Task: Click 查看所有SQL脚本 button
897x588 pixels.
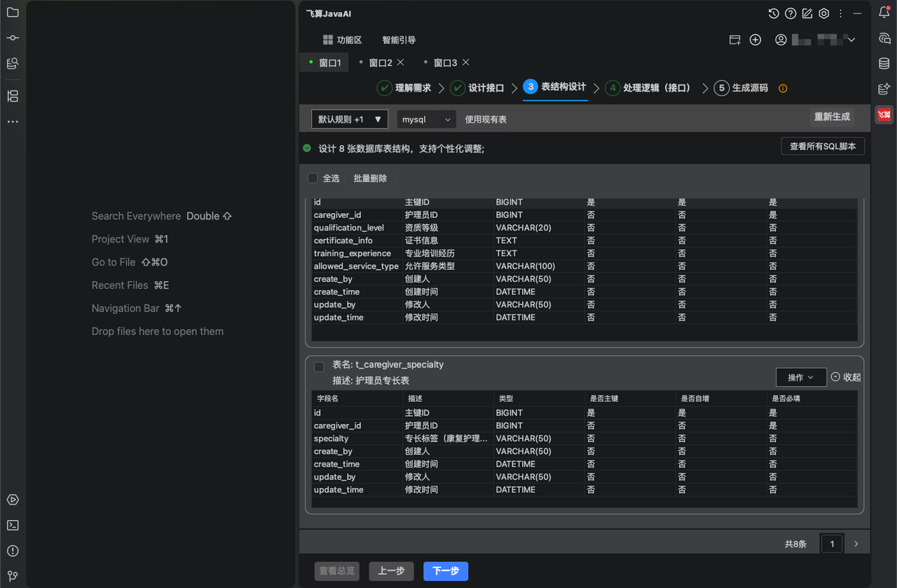Action: pos(823,146)
